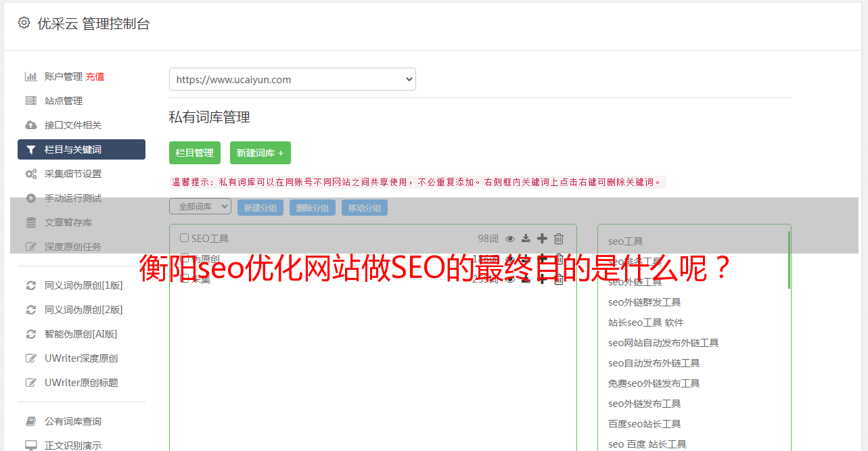Select keyword 免费seo外链发布工具

click(654, 383)
